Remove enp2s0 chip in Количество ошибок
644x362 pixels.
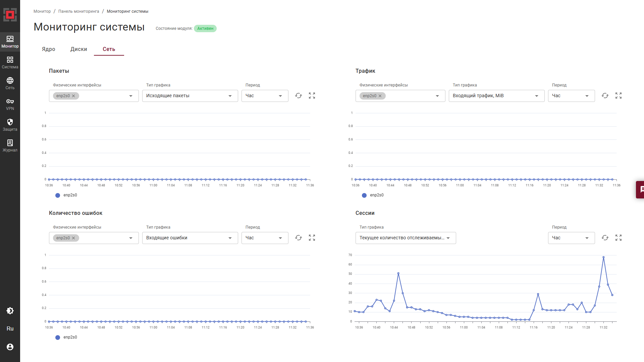coord(73,238)
